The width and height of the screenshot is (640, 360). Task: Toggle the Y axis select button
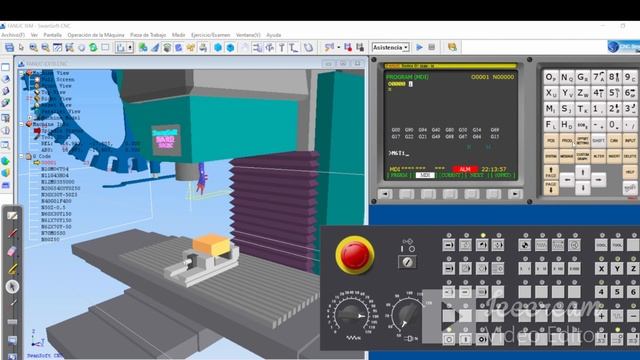pos(617,269)
